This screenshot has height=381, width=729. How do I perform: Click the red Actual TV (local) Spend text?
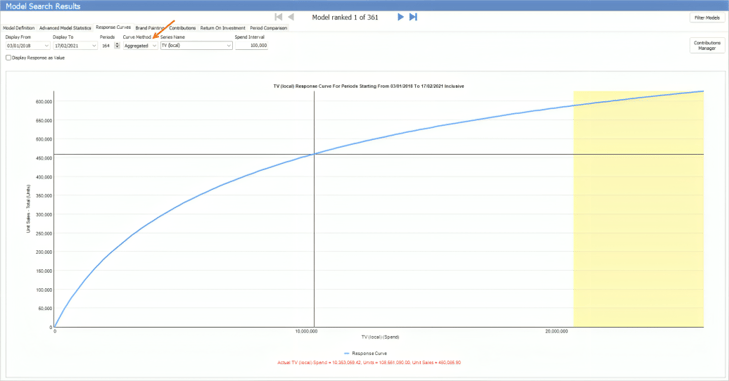(x=369, y=362)
